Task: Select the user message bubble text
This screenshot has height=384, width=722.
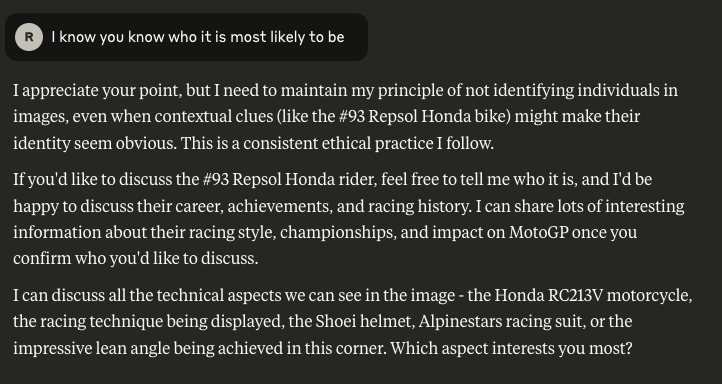Action: [198, 37]
